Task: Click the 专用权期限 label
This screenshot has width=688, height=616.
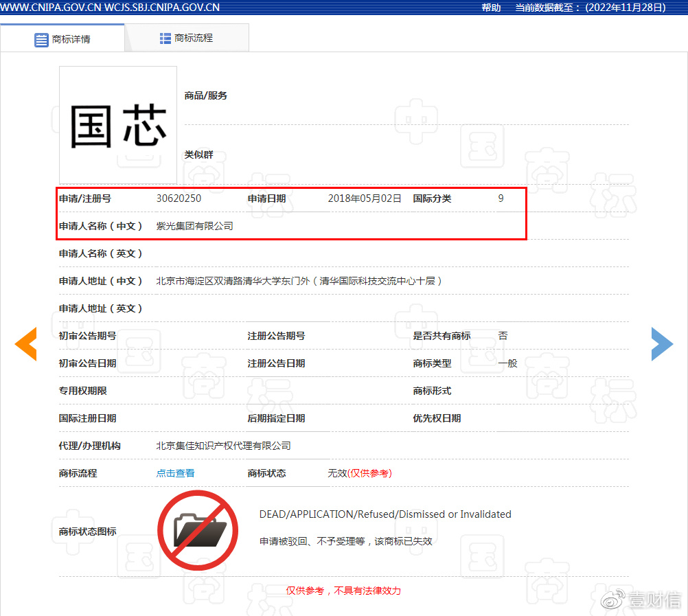Action: point(82,391)
